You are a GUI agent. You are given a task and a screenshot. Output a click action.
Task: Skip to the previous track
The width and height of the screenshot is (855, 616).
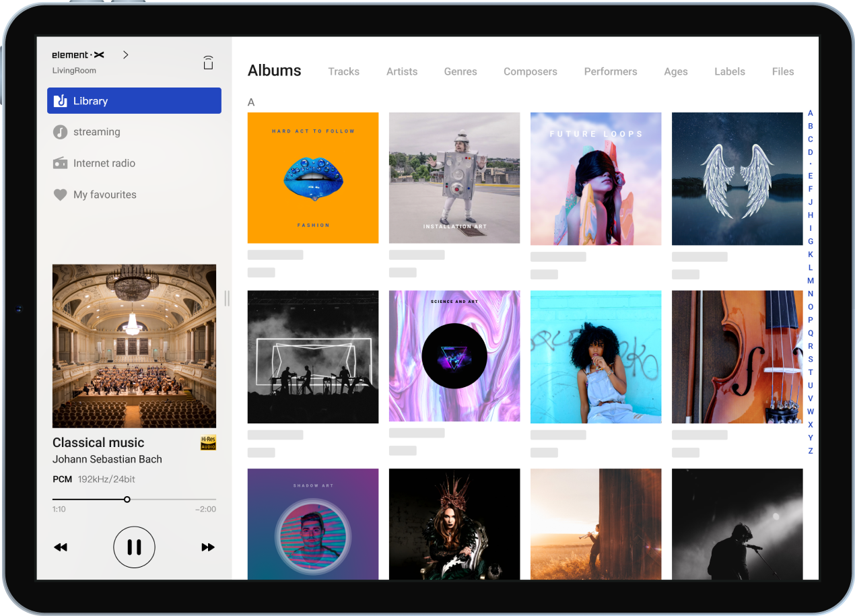[x=61, y=547]
